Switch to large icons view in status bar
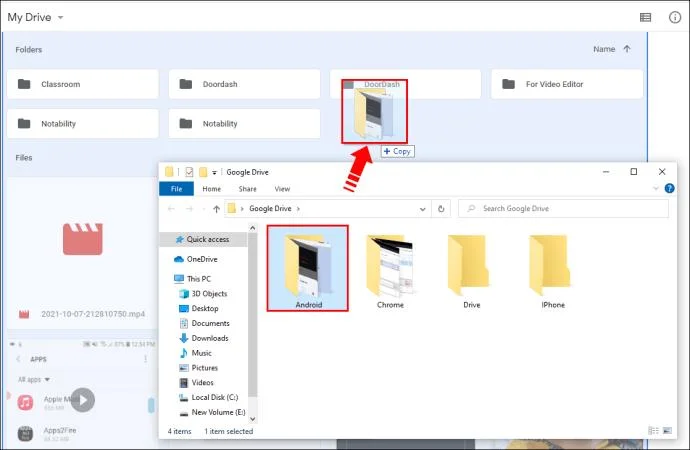Image resolution: width=690 pixels, height=450 pixels. point(667,431)
